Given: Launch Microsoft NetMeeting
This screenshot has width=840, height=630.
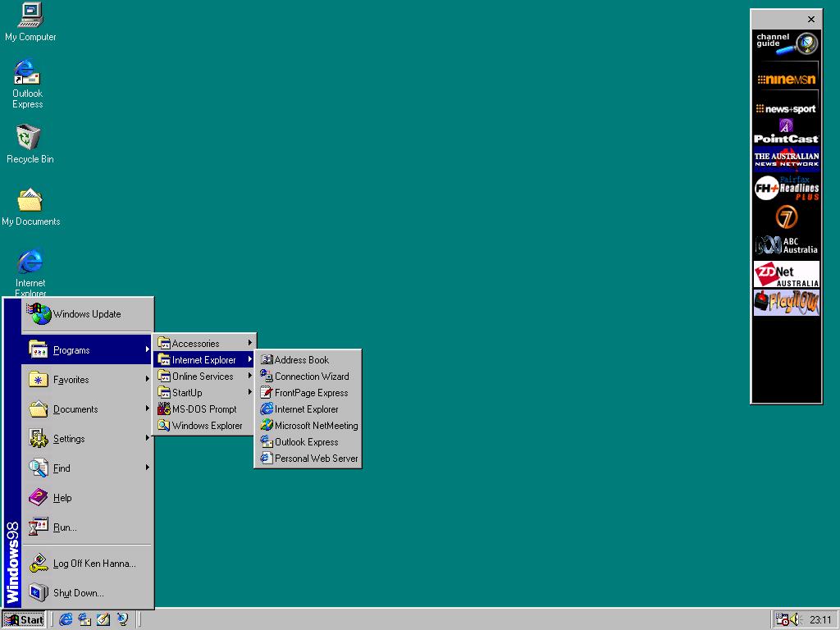Looking at the screenshot, I should 308,426.
